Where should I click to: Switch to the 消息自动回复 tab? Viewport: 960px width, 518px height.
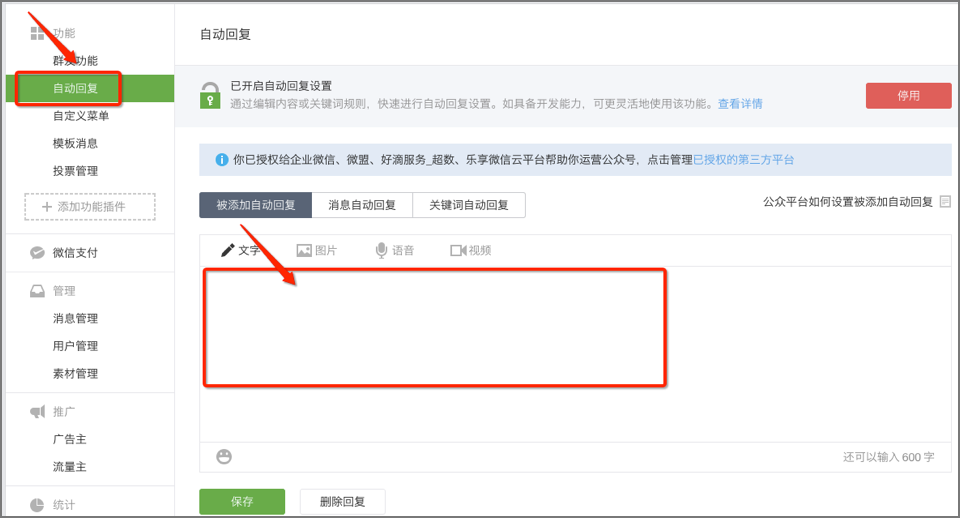tap(362, 205)
